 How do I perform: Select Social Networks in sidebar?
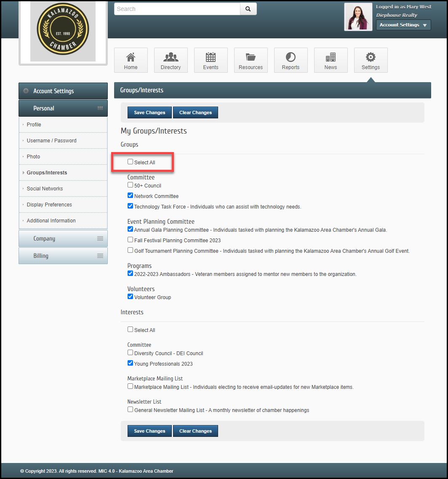tap(45, 189)
